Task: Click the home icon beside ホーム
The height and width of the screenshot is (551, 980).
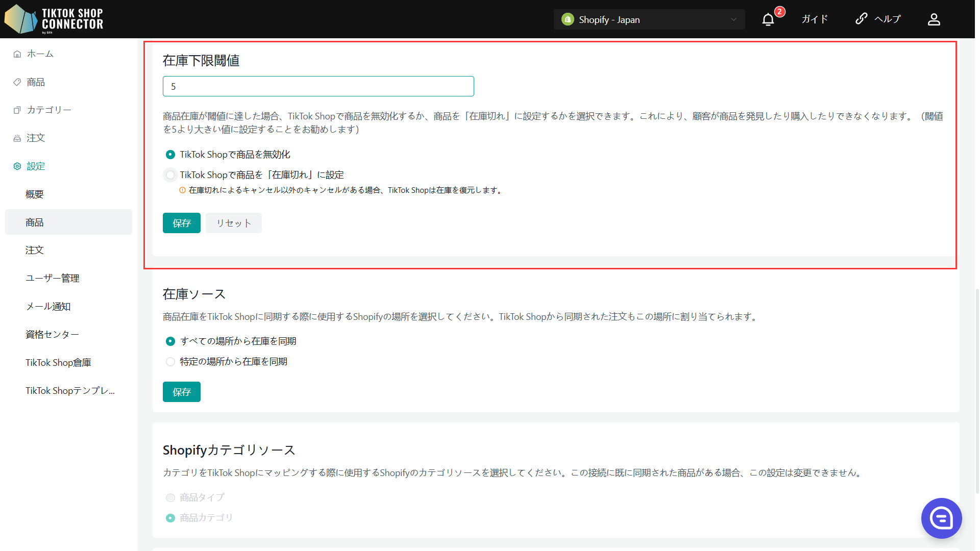Action: 17,54
